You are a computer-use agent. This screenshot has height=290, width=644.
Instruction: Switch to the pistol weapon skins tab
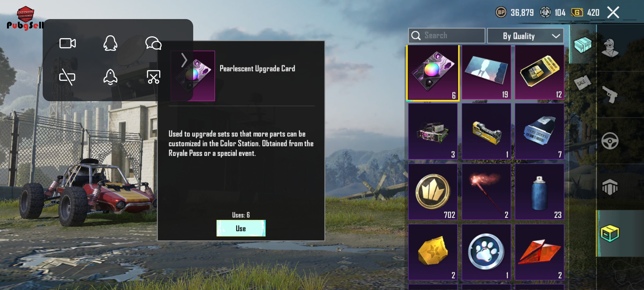(610, 95)
